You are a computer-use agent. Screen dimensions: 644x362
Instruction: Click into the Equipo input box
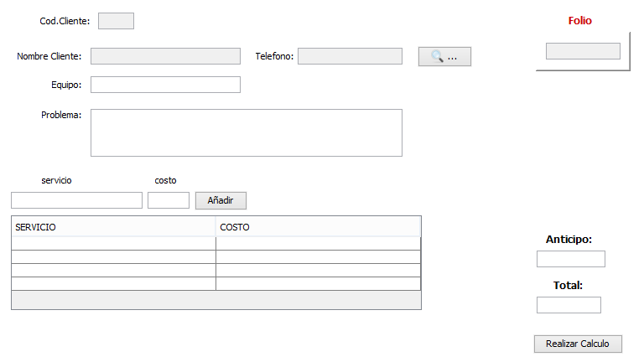point(165,85)
